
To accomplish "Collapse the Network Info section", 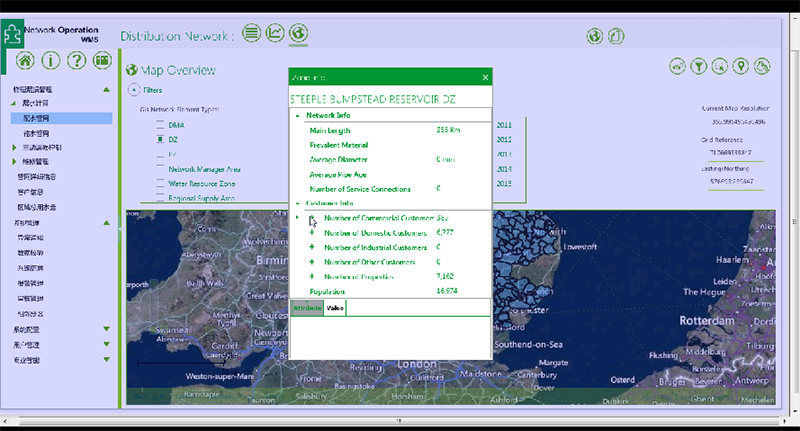I will (x=297, y=116).
